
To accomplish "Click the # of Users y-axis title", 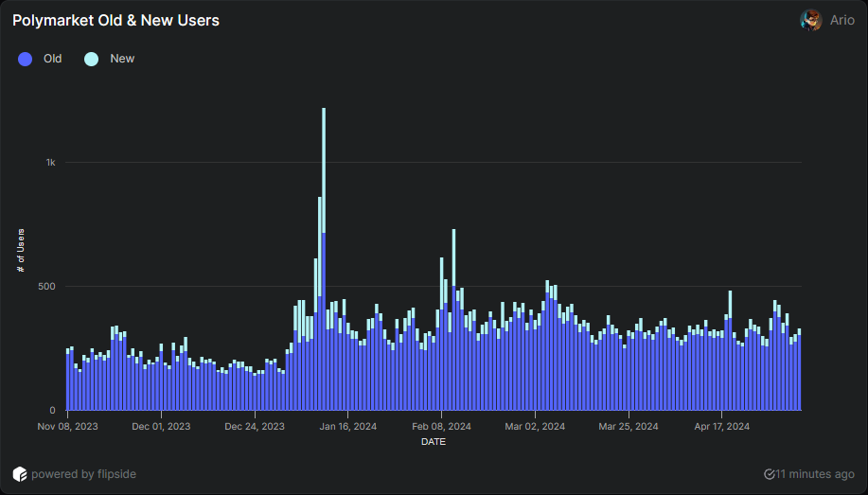I will click(x=21, y=250).
